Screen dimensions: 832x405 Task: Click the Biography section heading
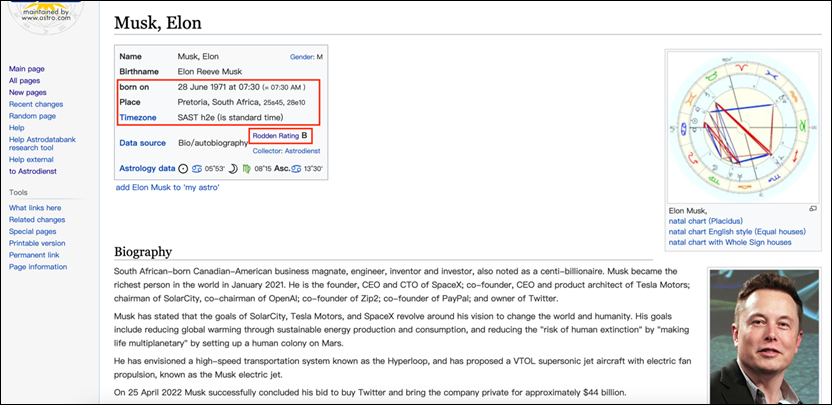[143, 252]
